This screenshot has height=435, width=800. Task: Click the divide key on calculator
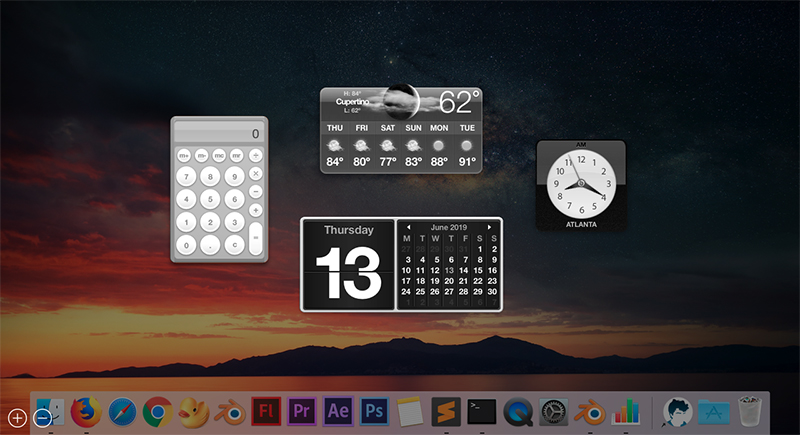click(256, 156)
